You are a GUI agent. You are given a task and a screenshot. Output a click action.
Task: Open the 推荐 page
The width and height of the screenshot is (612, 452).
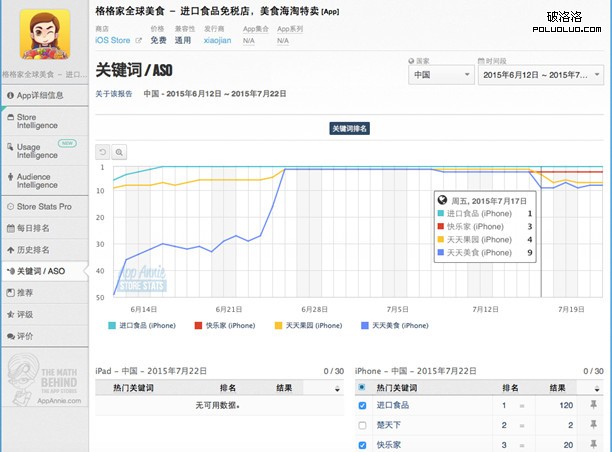(x=44, y=293)
